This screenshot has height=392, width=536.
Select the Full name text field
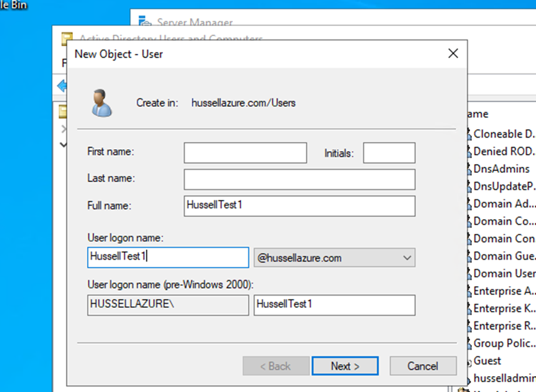299,206
